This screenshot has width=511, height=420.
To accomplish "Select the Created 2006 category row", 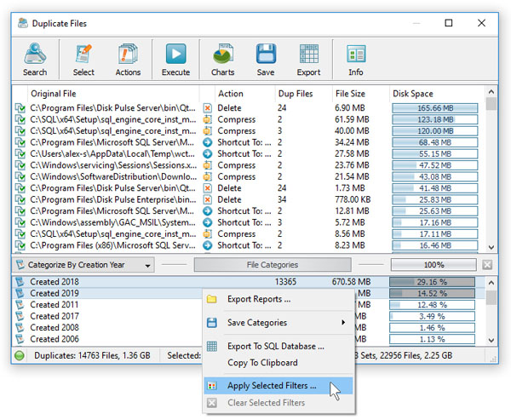I will click(250, 339).
